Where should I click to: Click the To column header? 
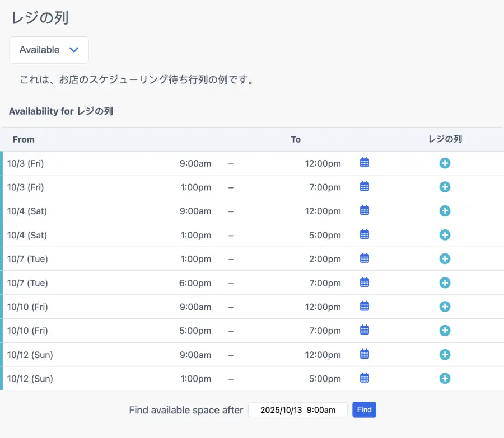point(296,139)
